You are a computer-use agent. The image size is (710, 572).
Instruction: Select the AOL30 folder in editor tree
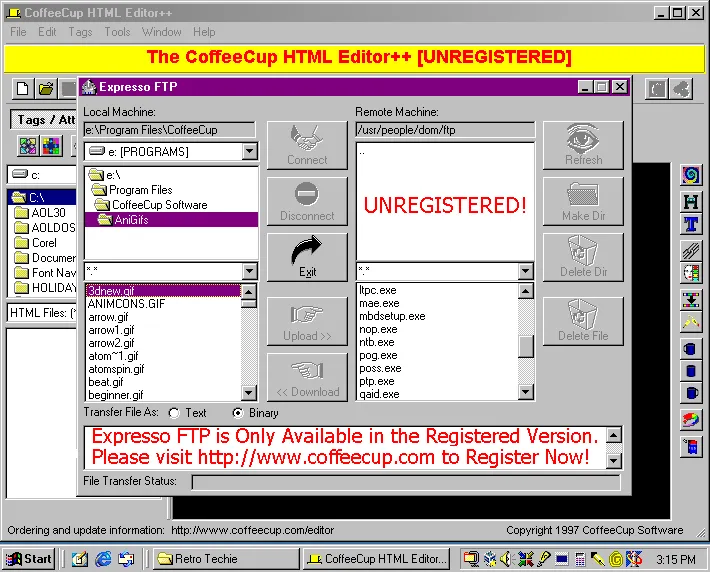tap(40, 212)
